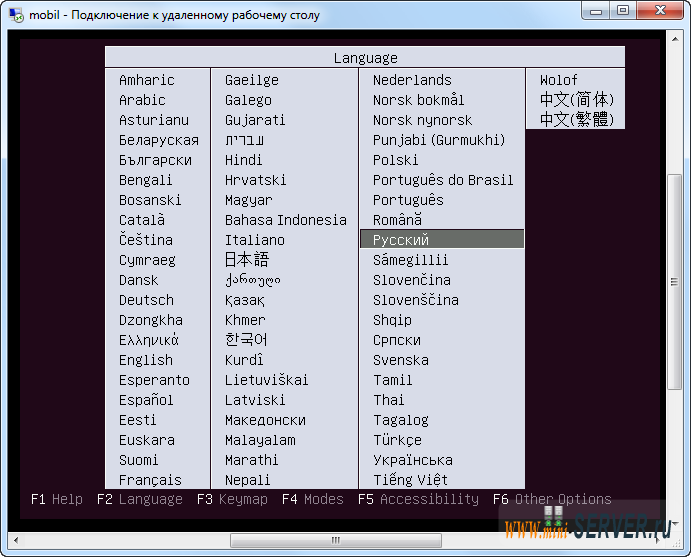Choose English language

[146, 360]
